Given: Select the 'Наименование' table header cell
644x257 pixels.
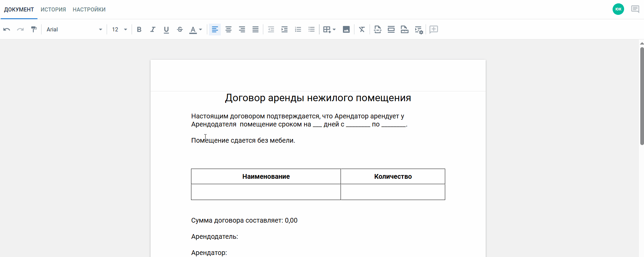Looking at the screenshot, I should click(266, 176).
